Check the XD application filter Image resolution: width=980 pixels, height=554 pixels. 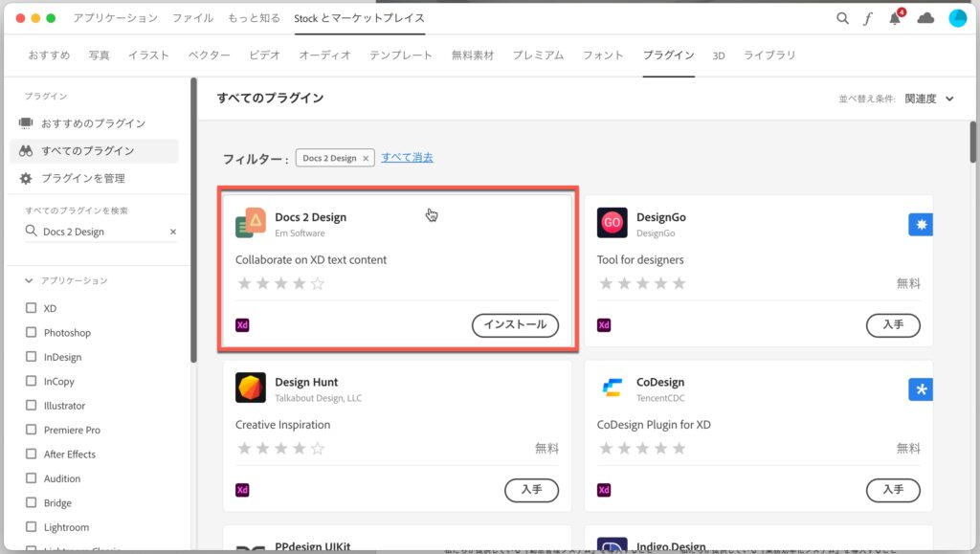coord(32,307)
